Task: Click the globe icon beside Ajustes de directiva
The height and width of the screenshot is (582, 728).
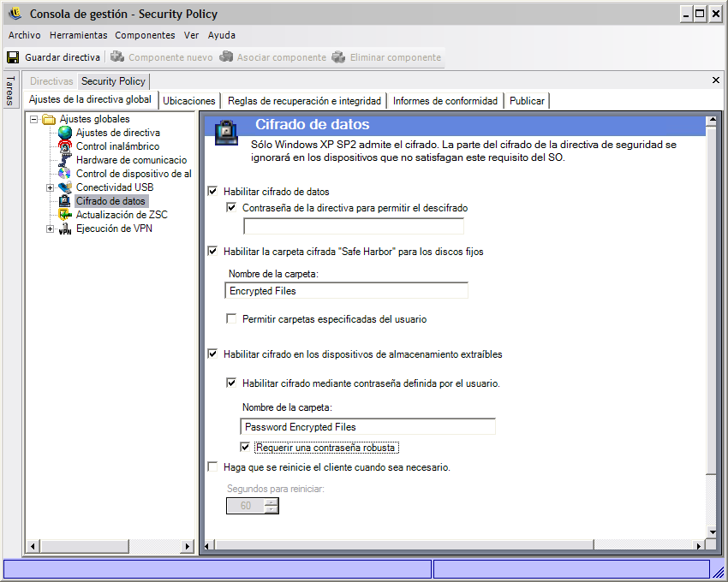Action: 65,133
